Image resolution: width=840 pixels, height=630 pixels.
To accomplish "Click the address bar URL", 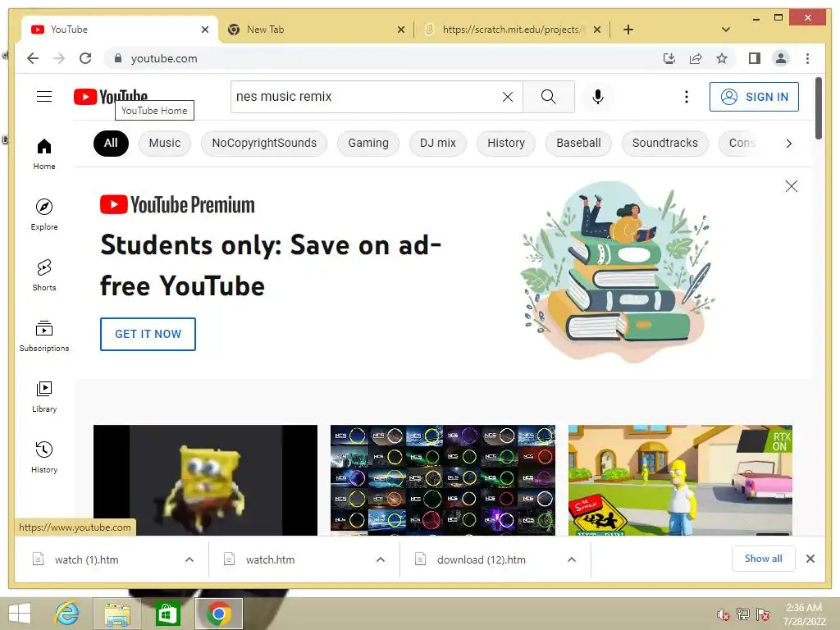I will [164, 58].
